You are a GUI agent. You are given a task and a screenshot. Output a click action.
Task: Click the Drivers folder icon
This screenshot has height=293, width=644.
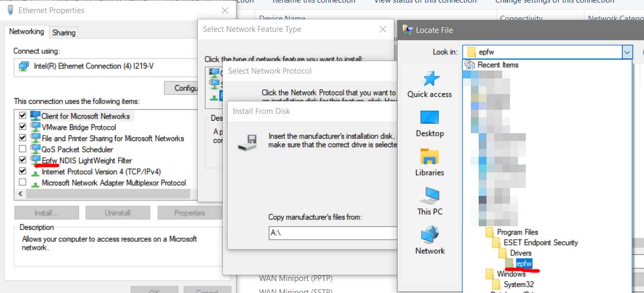click(503, 253)
